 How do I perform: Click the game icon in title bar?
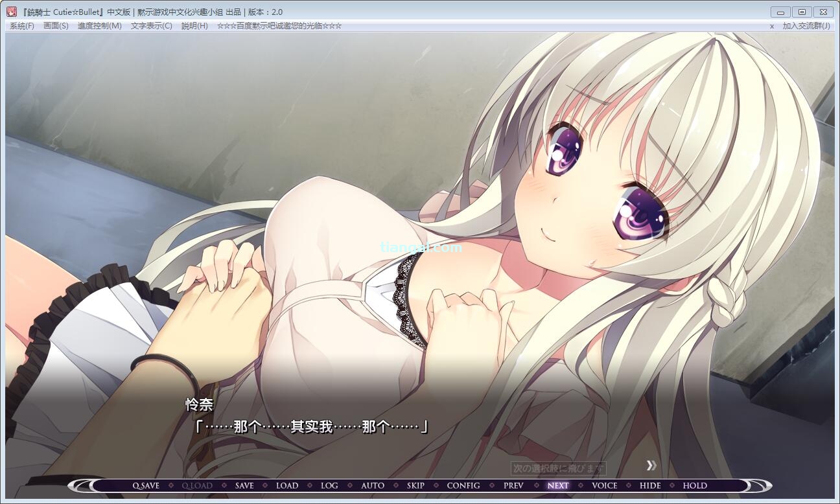(x=12, y=12)
